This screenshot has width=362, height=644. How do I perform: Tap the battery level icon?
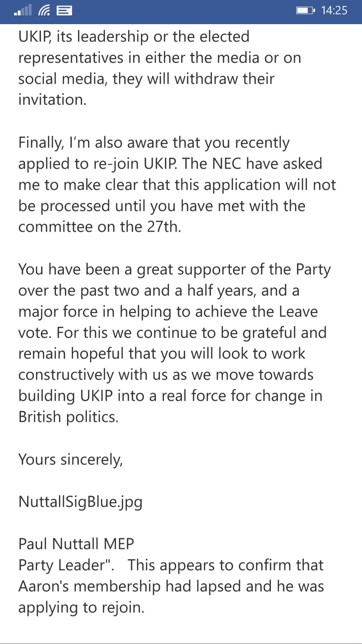pos(305,10)
